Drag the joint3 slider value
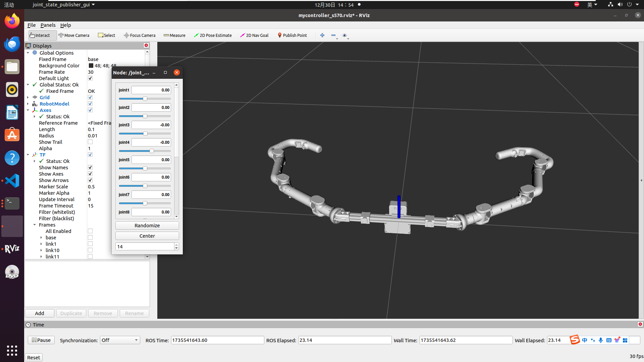644x362 pixels. click(143, 133)
